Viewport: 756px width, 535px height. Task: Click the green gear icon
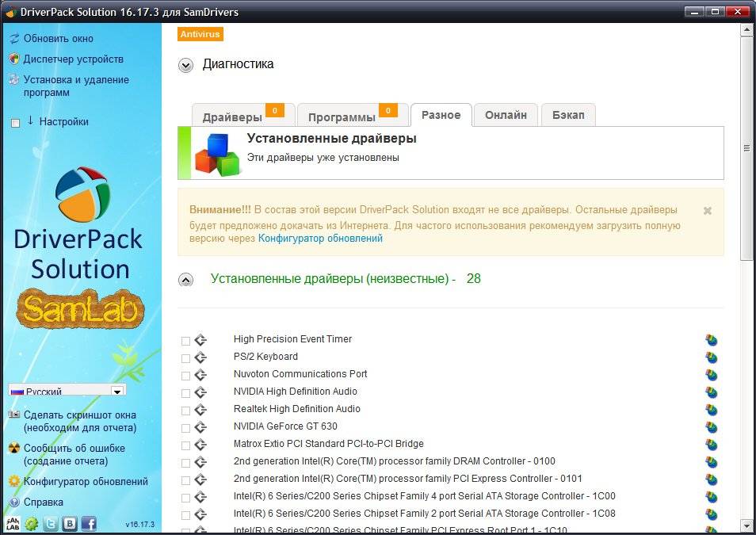32,523
